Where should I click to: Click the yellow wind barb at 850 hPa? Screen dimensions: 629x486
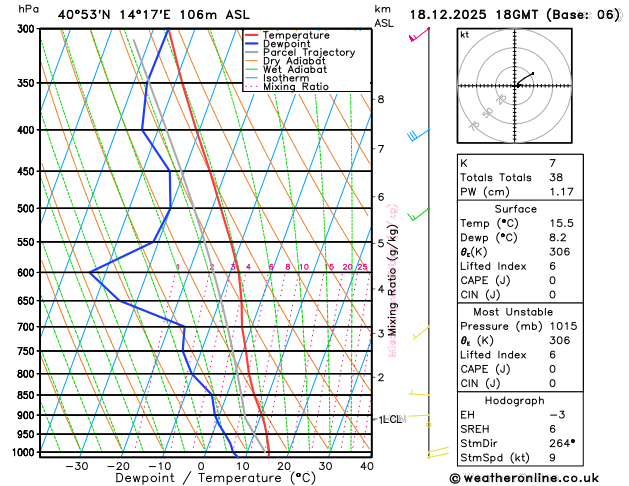coord(419,393)
